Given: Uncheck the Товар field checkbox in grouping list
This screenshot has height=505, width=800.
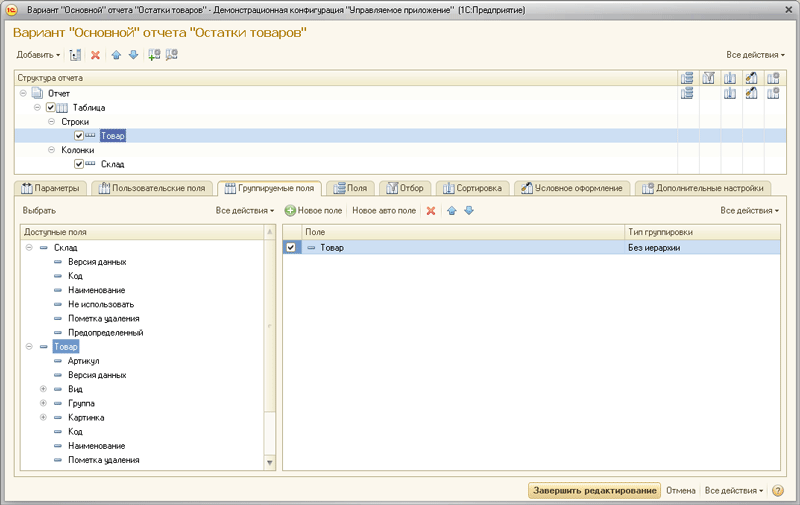Looking at the screenshot, I should (291, 247).
